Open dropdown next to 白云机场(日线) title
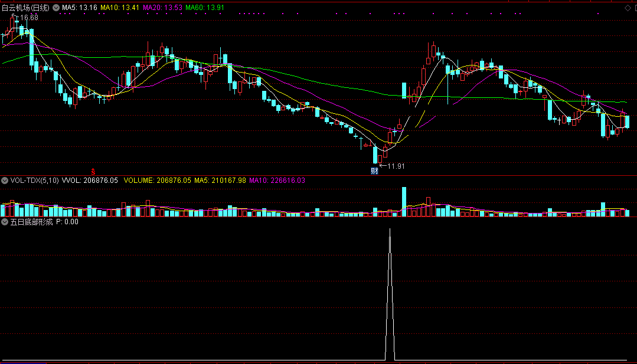637x364 pixels. [56, 8]
